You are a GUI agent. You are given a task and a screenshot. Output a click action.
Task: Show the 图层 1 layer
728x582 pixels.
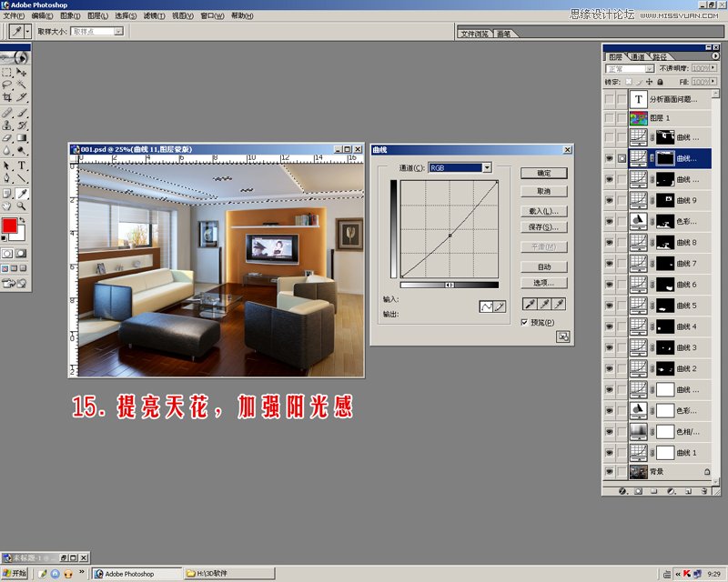pyautogui.click(x=609, y=118)
